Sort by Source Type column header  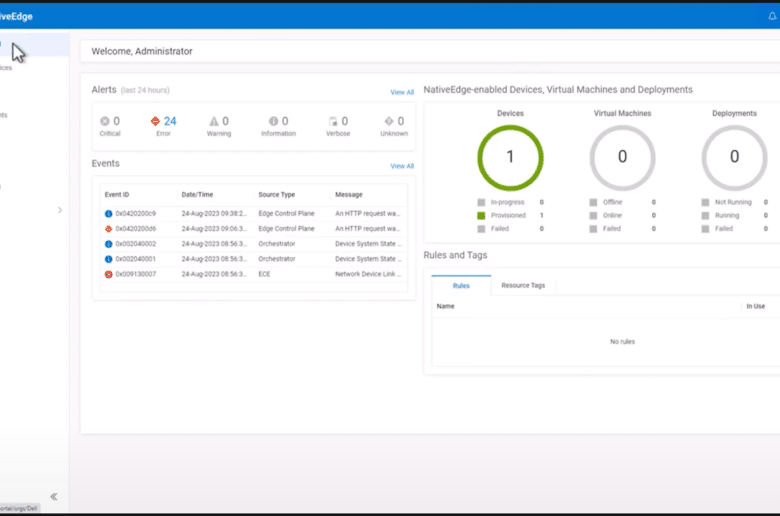click(277, 195)
